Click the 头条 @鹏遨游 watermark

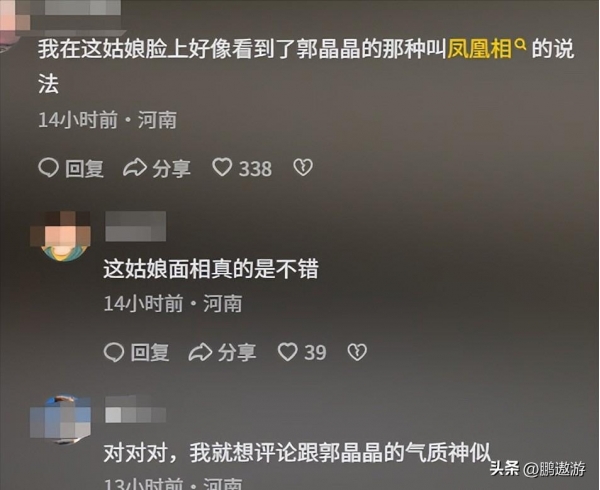[x=538, y=469]
